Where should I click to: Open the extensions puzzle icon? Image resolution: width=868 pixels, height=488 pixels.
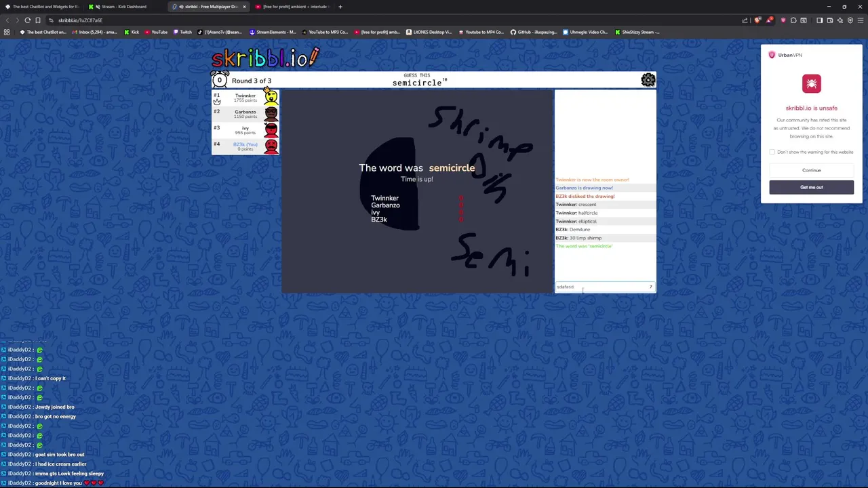pyautogui.click(x=793, y=20)
